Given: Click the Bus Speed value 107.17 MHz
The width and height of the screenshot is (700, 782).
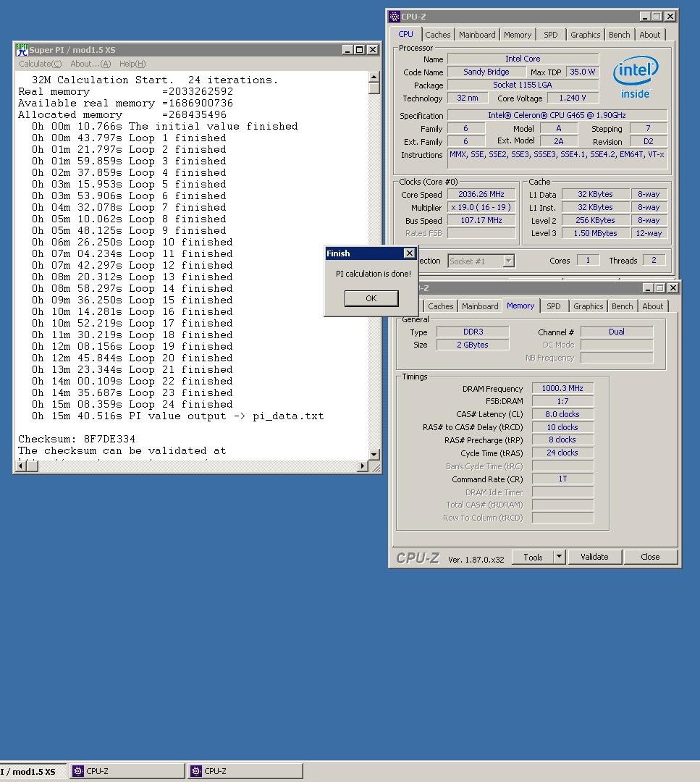Looking at the screenshot, I should pos(481,220).
